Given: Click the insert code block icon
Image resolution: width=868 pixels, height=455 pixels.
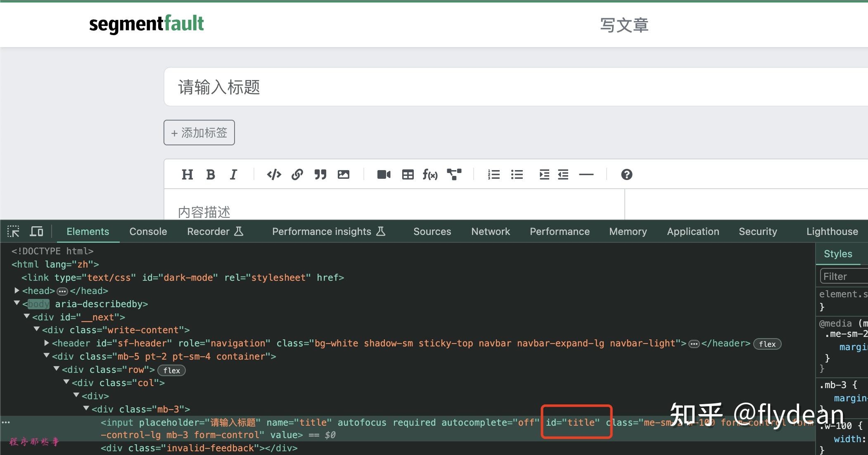Looking at the screenshot, I should pyautogui.click(x=273, y=174).
